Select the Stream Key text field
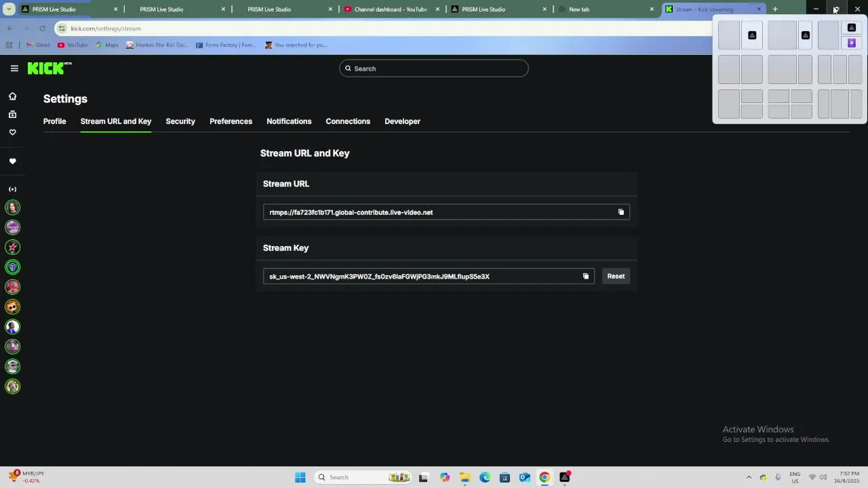868x488 pixels. 429,276
